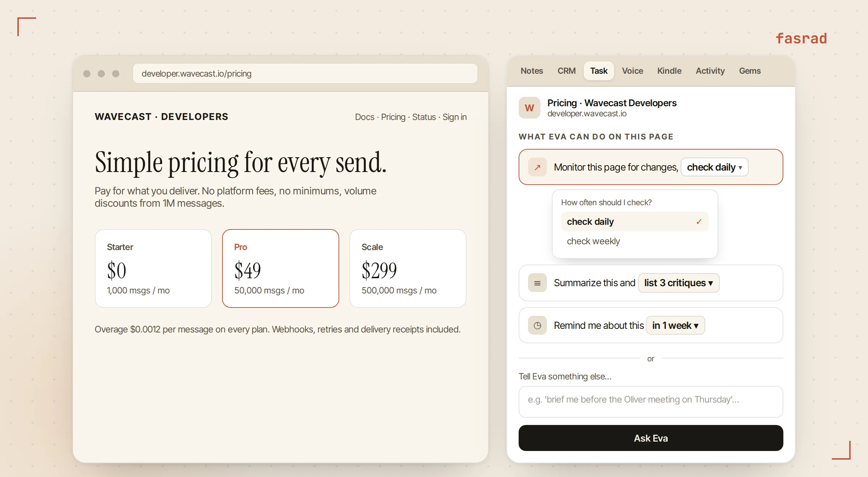The image size is (868, 477).
Task: Switch to the CRM tab
Action: click(x=566, y=71)
